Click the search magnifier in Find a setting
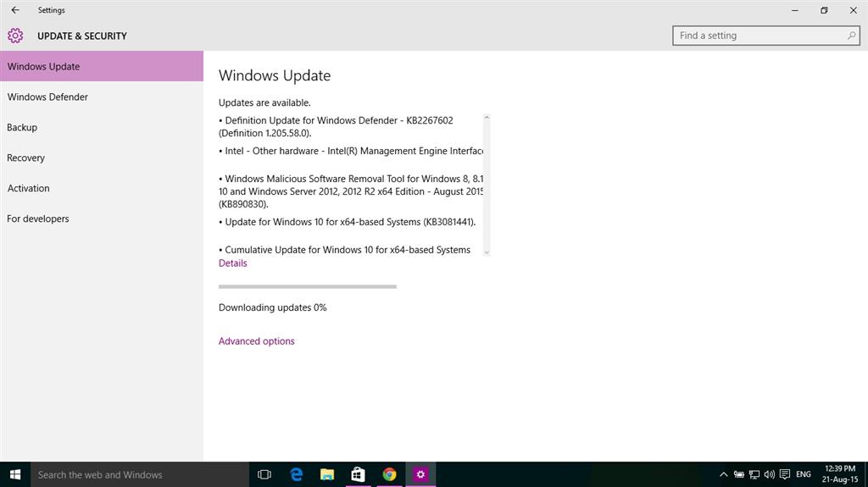The image size is (868, 487). 851,36
